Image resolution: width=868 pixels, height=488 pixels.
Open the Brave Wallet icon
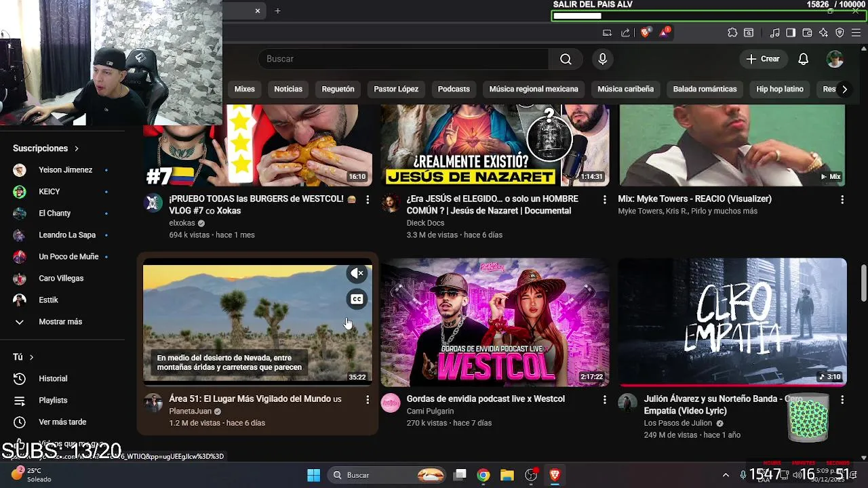click(807, 33)
